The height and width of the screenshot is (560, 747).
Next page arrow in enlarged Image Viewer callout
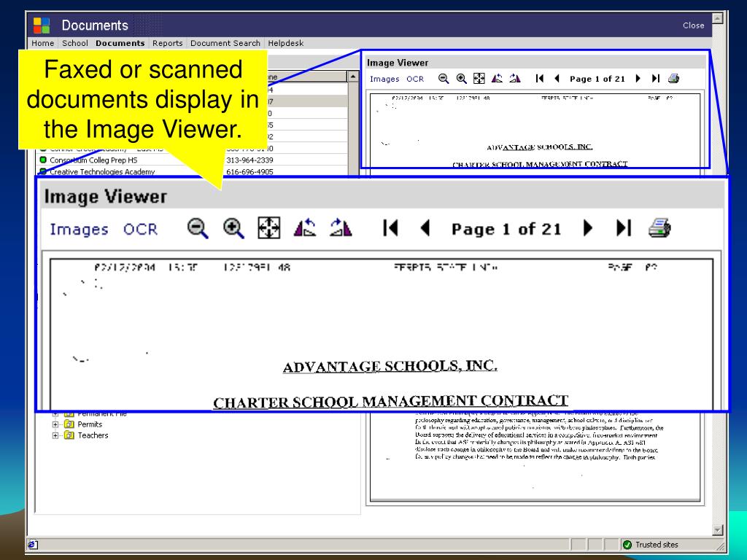pos(588,228)
